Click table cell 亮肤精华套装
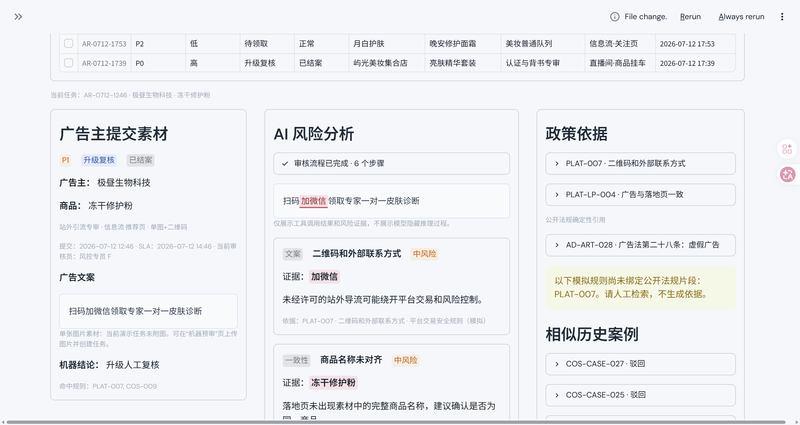The width and height of the screenshot is (800, 425). [462, 63]
